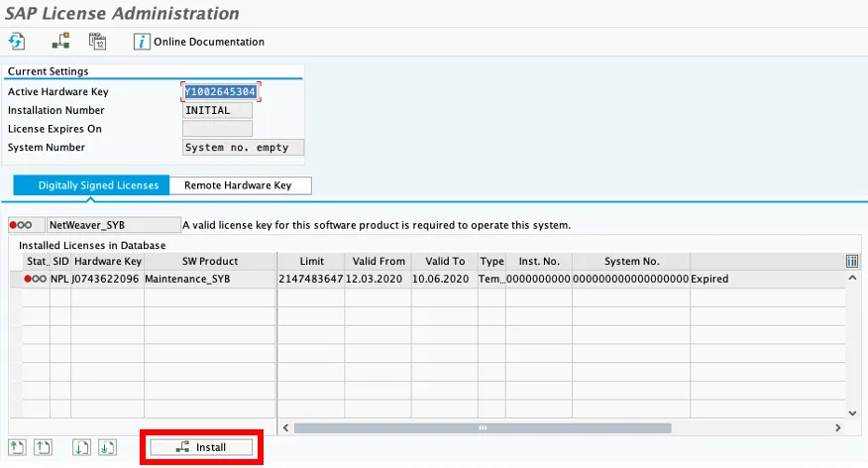
Task: Sort by the Valid To column header
Action: [444, 261]
